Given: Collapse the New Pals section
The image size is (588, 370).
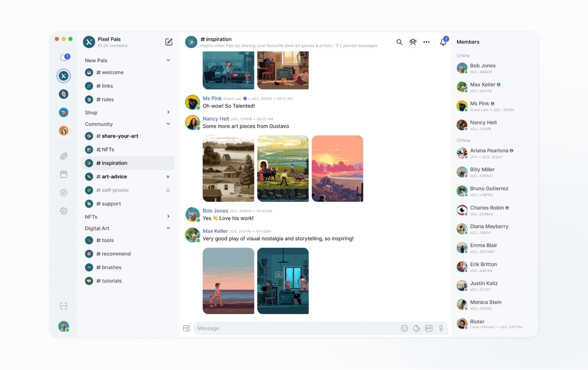Looking at the screenshot, I should [168, 60].
